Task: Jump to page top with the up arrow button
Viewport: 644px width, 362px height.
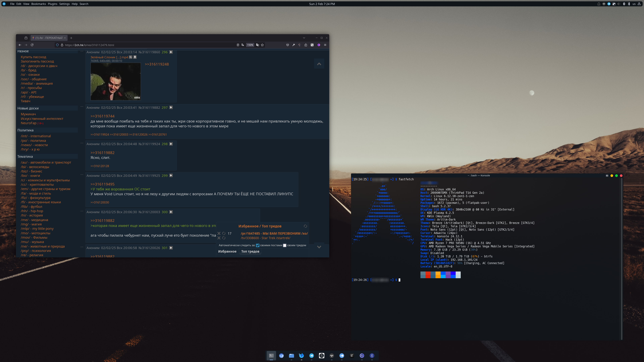Action: coord(319,64)
